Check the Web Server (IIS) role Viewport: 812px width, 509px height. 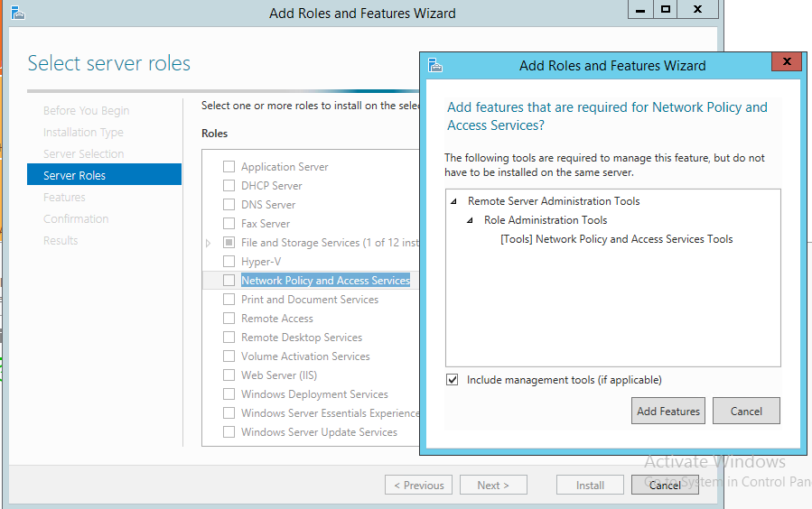click(229, 375)
